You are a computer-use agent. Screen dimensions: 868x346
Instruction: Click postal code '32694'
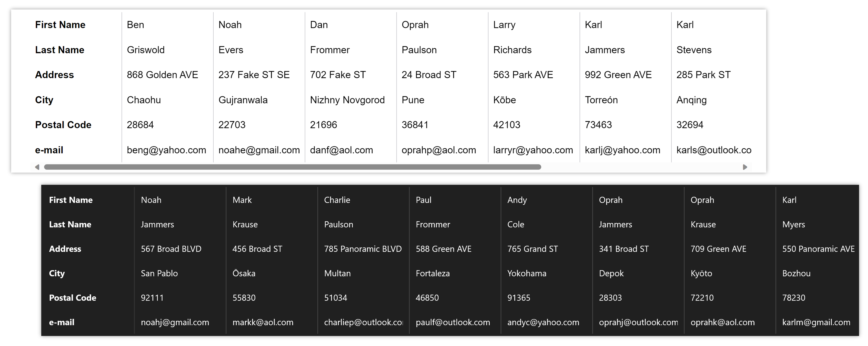[x=690, y=125]
